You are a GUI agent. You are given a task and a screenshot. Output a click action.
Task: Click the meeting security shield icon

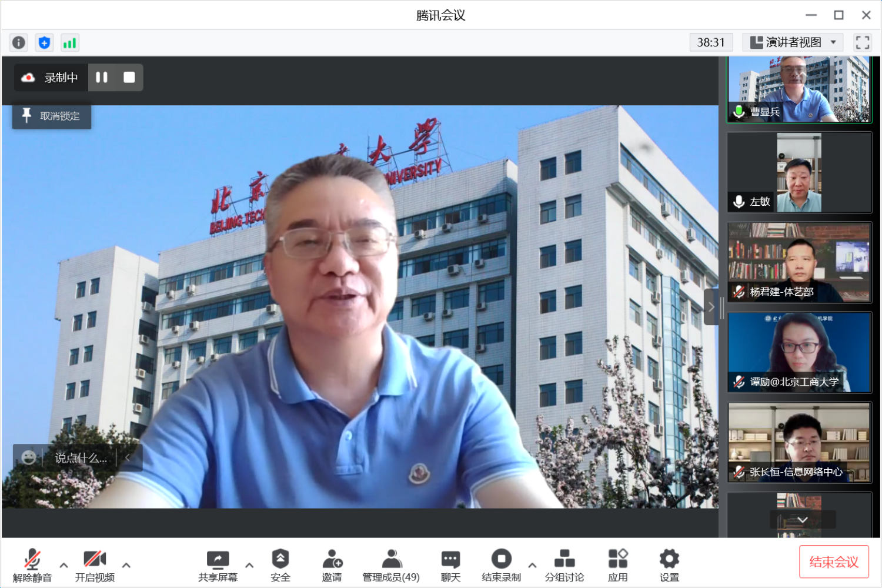pyautogui.click(x=44, y=42)
